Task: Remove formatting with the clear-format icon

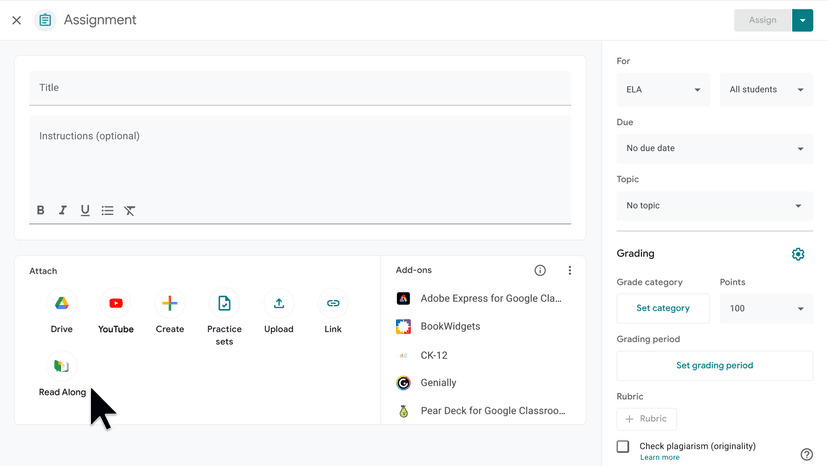Action: point(129,210)
